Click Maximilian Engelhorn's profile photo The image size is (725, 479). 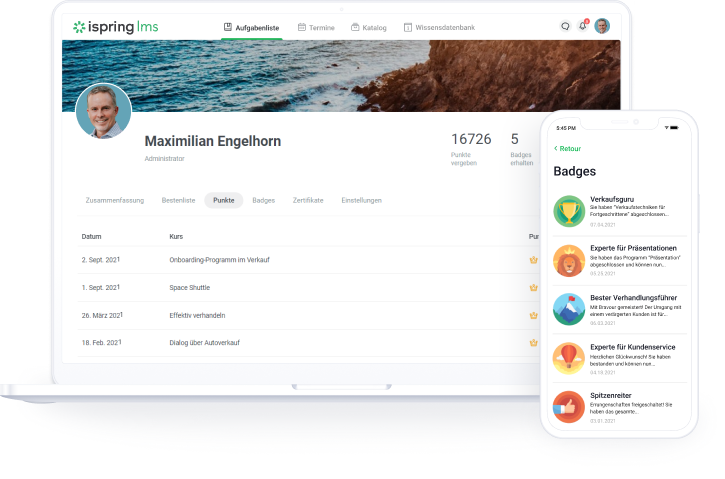pos(104,111)
